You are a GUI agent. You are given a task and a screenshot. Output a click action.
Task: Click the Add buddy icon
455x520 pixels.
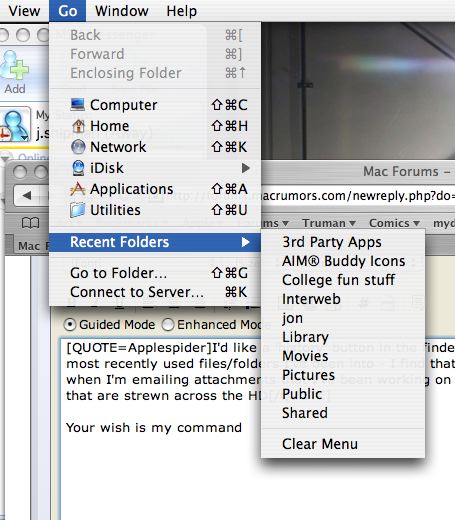click(15, 72)
